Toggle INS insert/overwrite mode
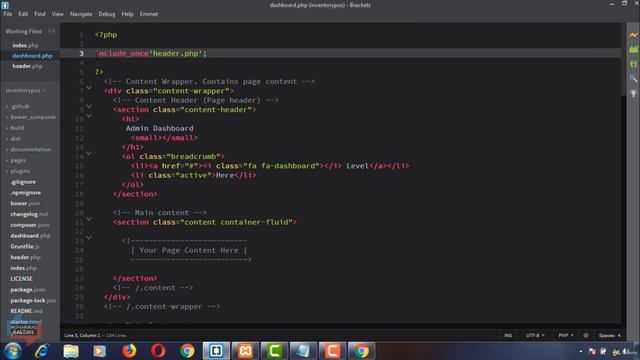640x360 pixels. pos(508,335)
